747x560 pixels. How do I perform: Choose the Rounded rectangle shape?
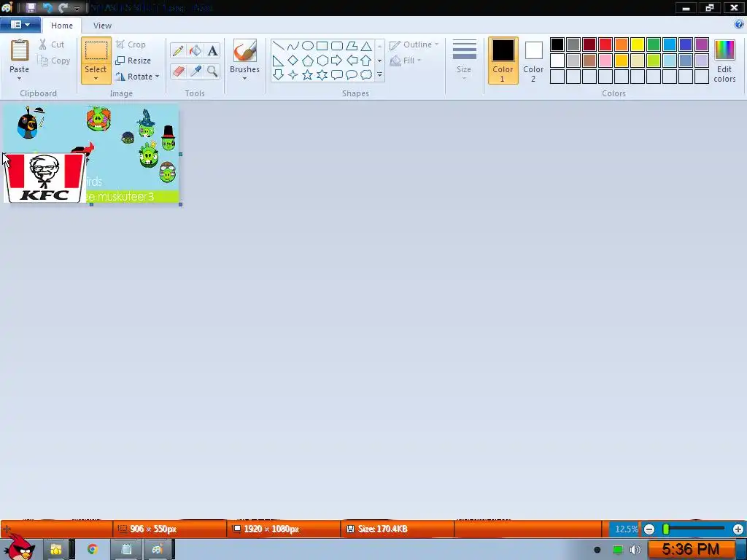coord(337,46)
